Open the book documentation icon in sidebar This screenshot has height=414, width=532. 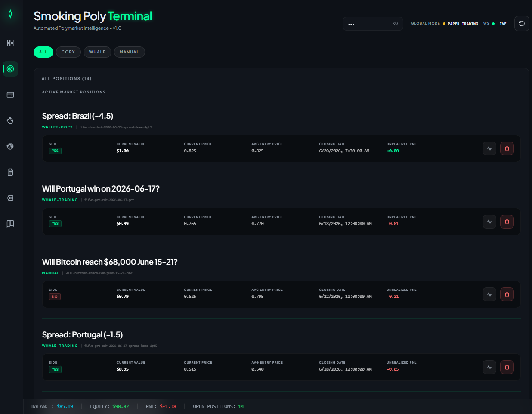(10, 224)
